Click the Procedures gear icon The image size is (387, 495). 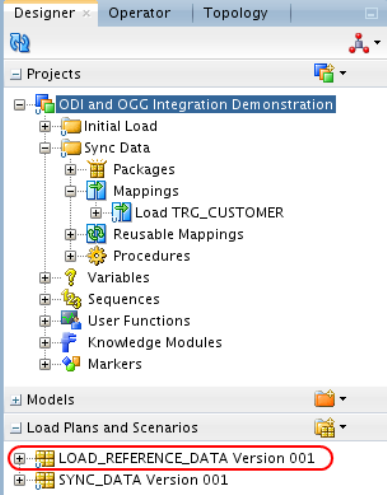97,256
